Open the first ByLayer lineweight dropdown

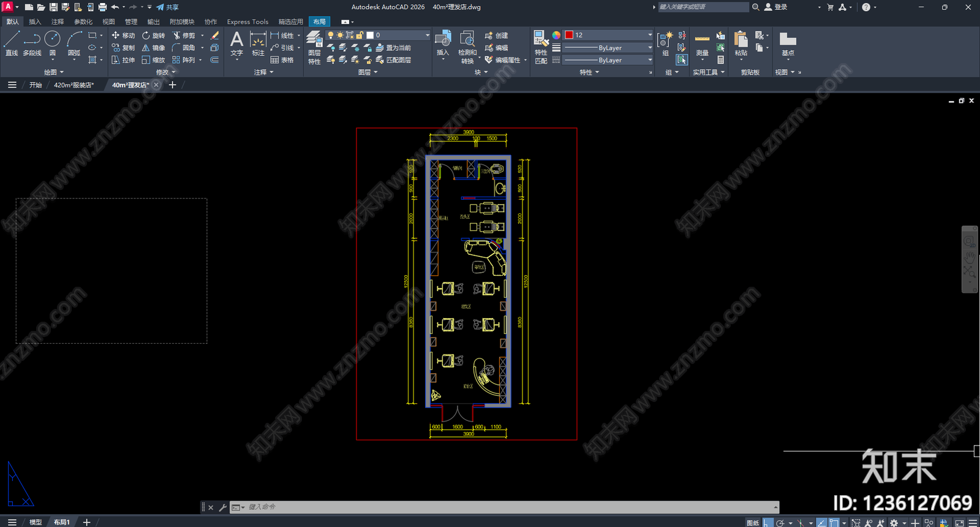point(608,48)
